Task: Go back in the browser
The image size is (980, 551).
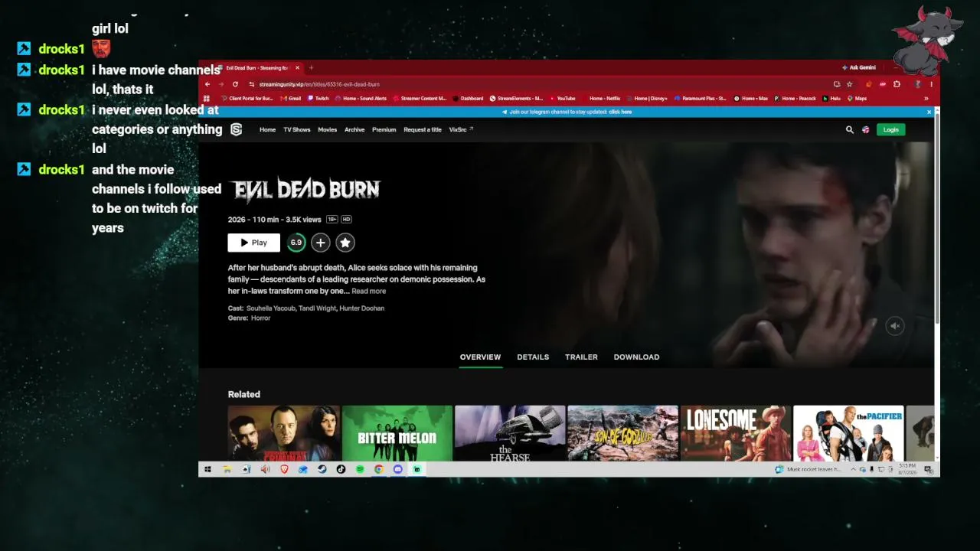Action: 207,84
